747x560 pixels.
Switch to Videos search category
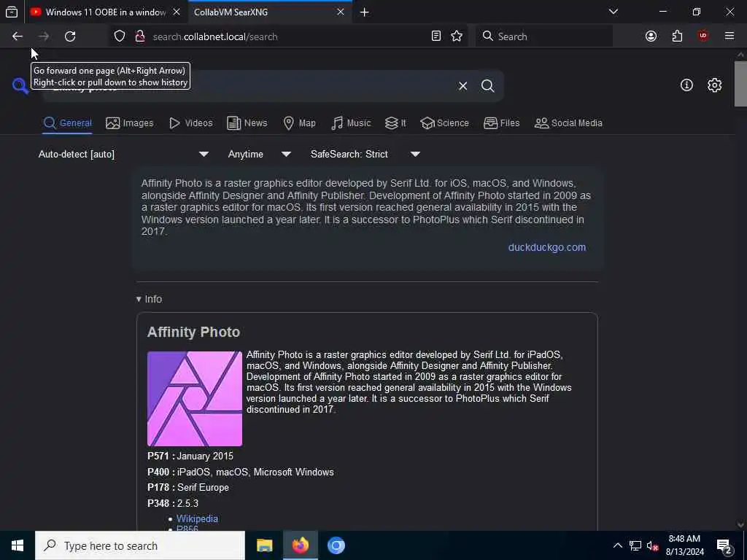(190, 122)
